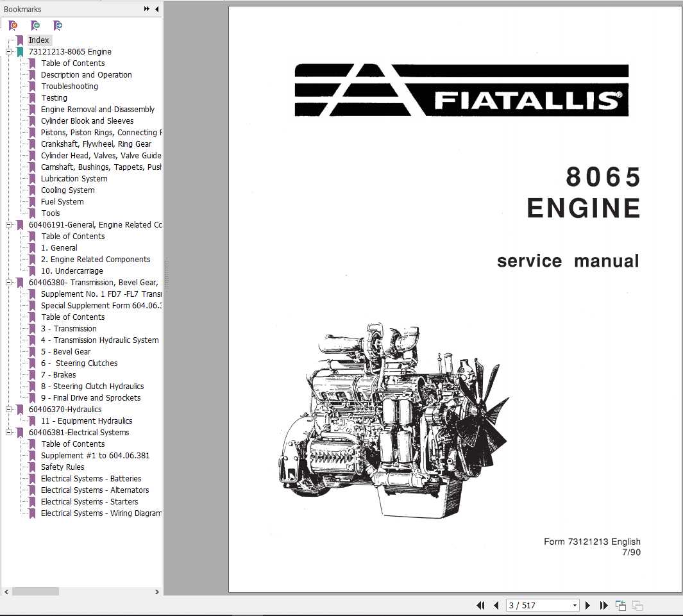Click bookmark icon beside 60406370-Hydraulics
This screenshot has width=683, height=616.
(20, 409)
